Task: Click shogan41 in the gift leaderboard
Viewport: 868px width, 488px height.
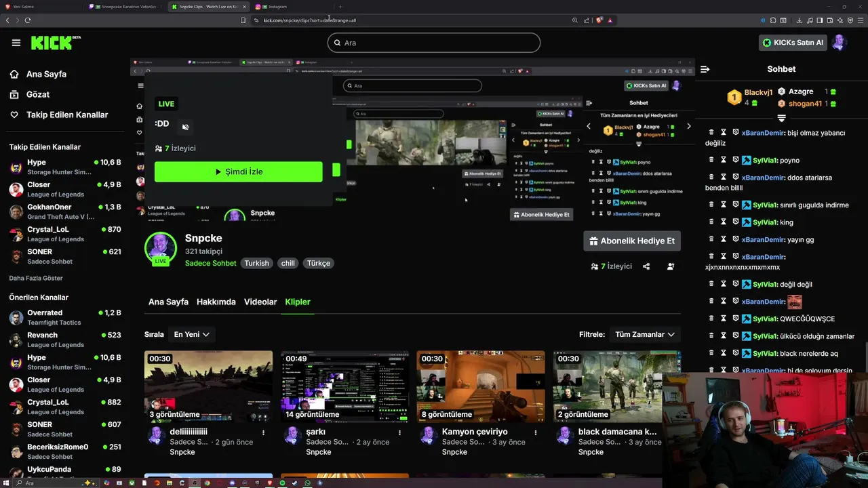Action: 805,104
